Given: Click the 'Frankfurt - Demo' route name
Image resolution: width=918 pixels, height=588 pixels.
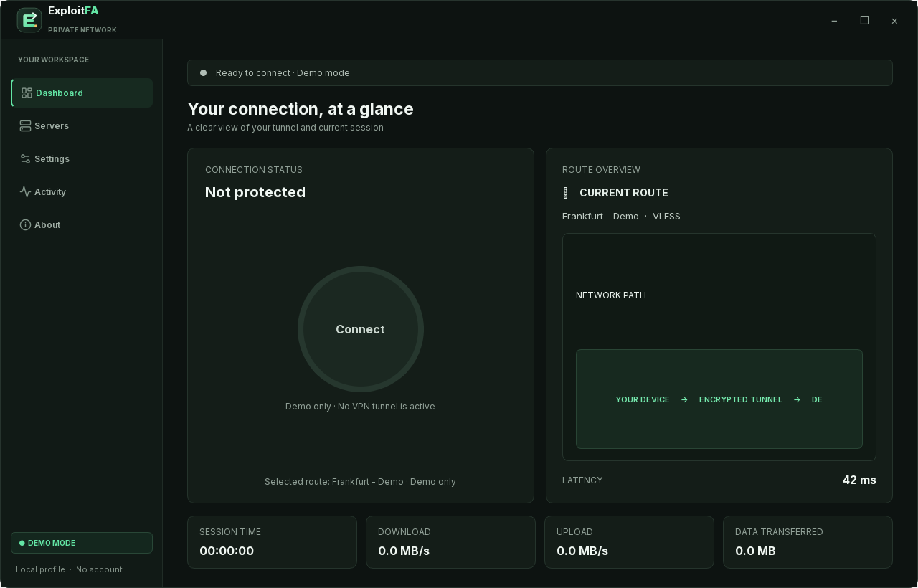Looking at the screenshot, I should tap(600, 216).
